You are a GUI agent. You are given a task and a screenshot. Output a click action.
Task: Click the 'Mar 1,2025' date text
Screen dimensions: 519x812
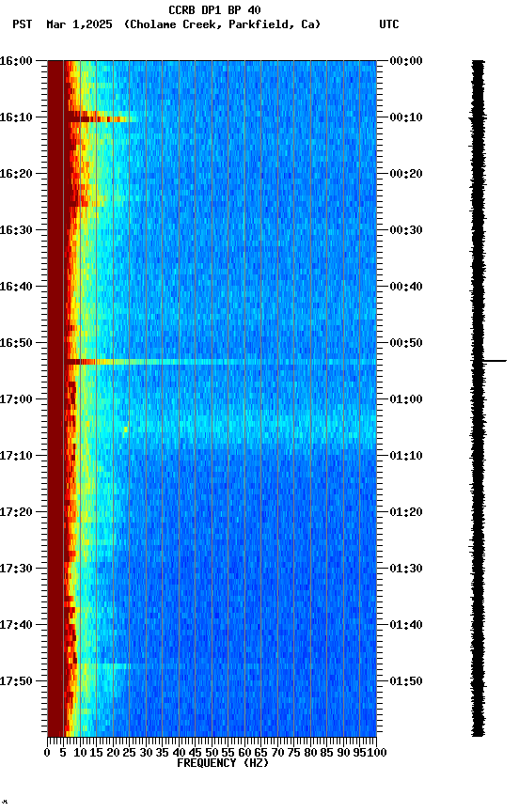pos(79,24)
